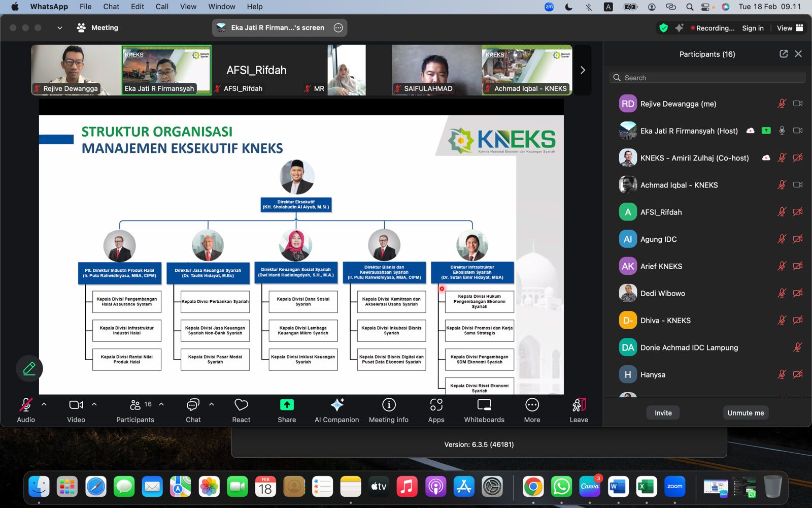Click Leave meeting
Viewport: 812px width, 508px height.
click(579, 410)
